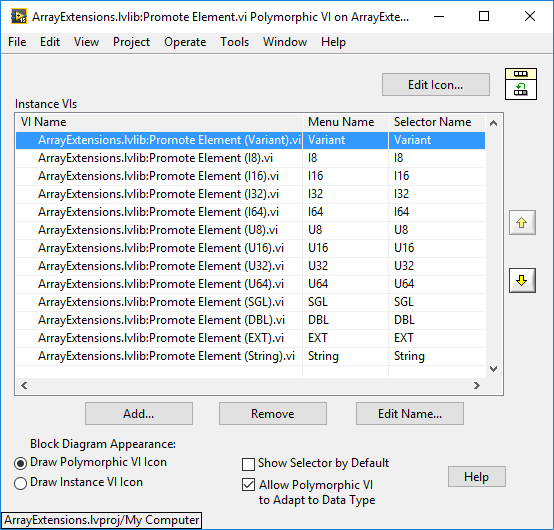Select Draw Polymorphic VI Icon option
This screenshot has height=530, width=554.
pyautogui.click(x=20, y=463)
